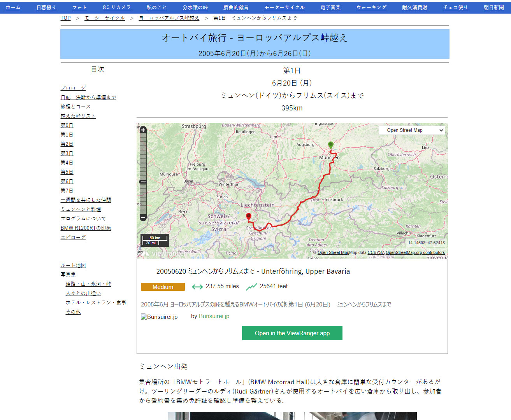Zoom in with the map plus button

143,130
